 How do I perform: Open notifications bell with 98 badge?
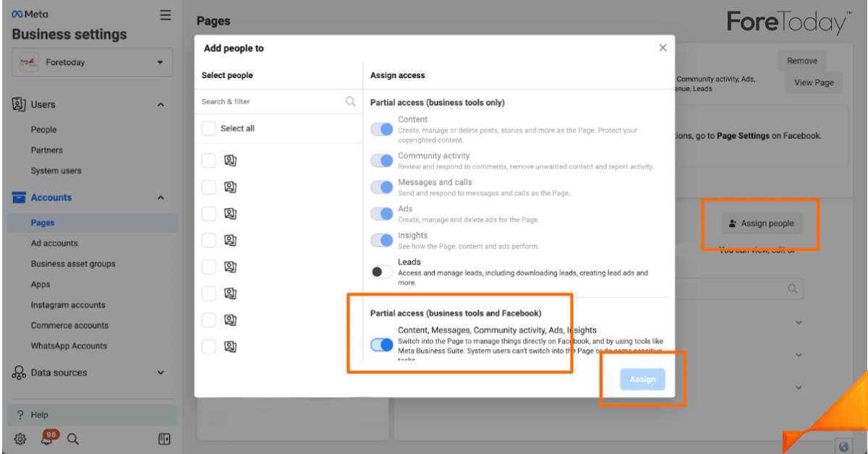[47, 439]
